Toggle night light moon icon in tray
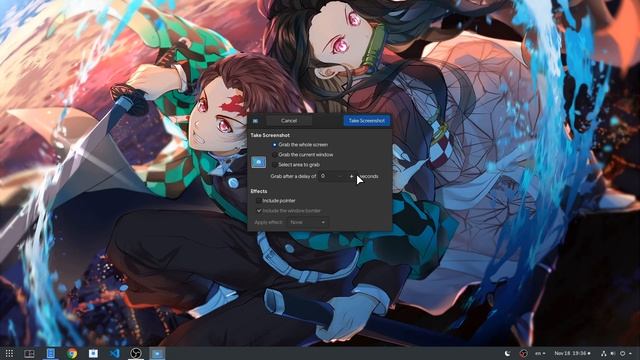The image size is (640, 360). click(507, 353)
